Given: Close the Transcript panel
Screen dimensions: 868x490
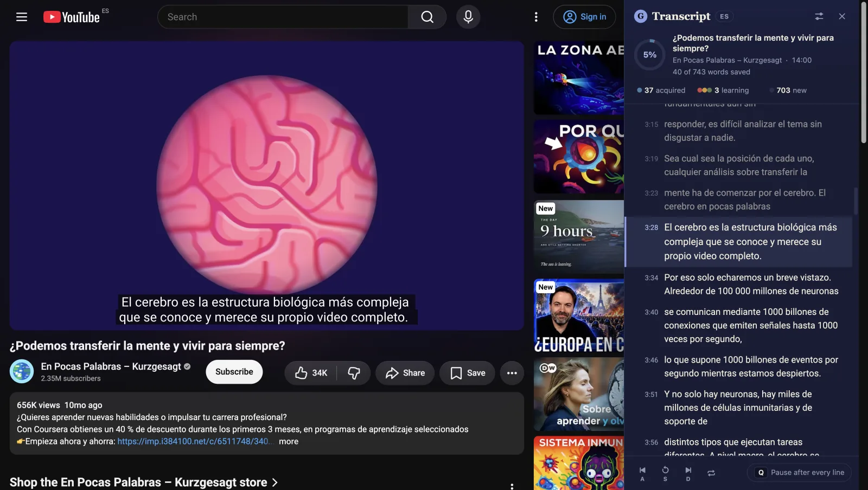Looking at the screenshot, I should click(842, 16).
